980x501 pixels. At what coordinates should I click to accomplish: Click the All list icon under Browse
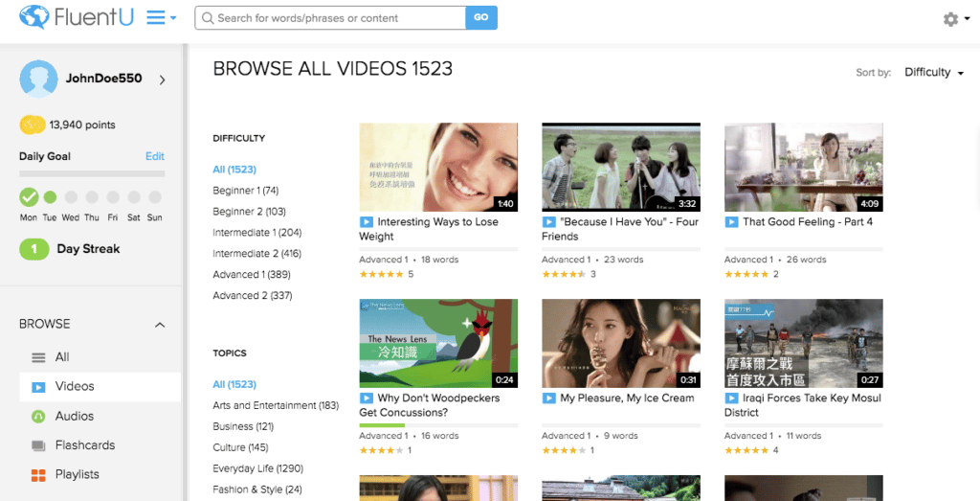(38, 357)
